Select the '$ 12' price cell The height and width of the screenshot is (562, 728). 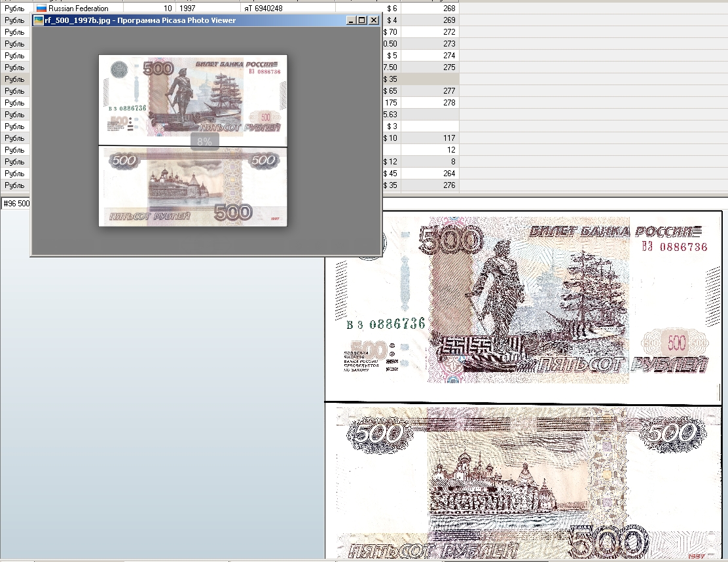391,162
